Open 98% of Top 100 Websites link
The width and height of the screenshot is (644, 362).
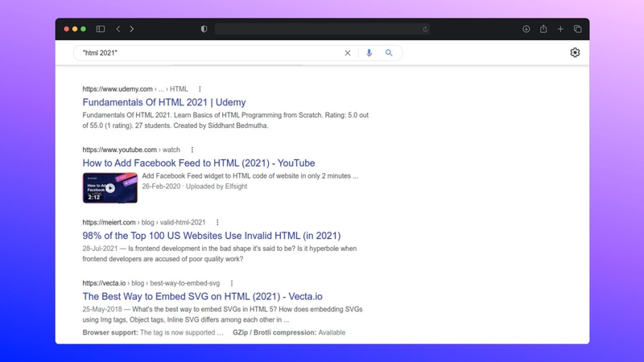(212, 236)
